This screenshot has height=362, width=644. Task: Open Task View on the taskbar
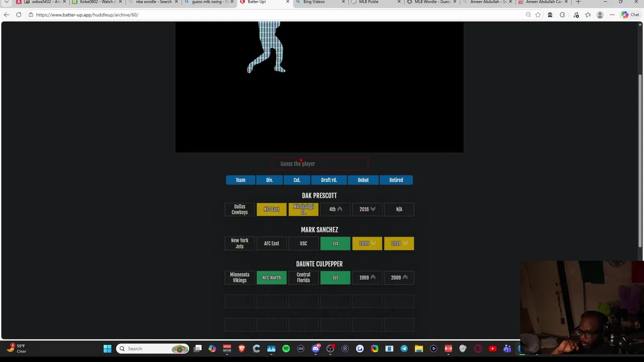pos(198,348)
